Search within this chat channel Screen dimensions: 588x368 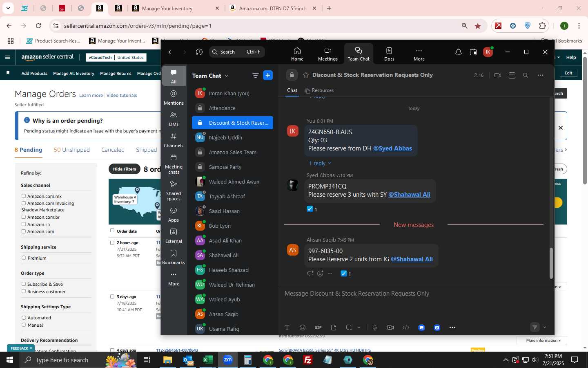point(526,75)
